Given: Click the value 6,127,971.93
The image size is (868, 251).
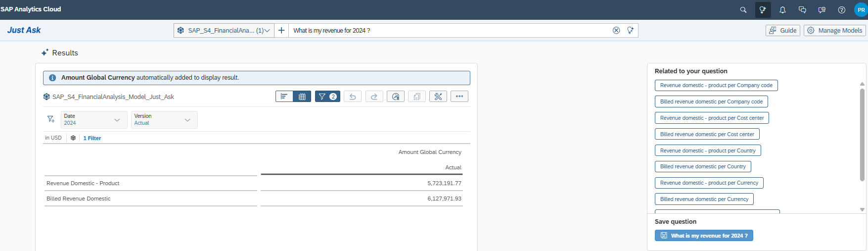Looking at the screenshot, I should coord(444,199).
